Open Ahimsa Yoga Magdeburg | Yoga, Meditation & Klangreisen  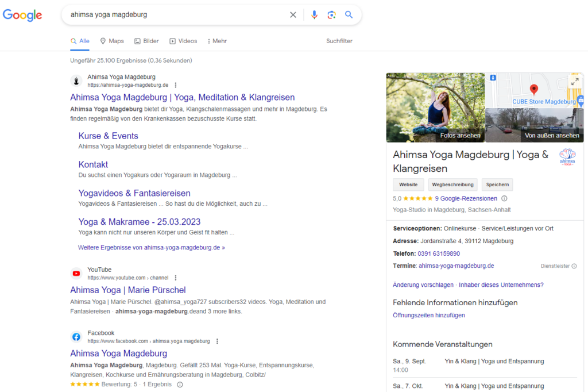(182, 97)
